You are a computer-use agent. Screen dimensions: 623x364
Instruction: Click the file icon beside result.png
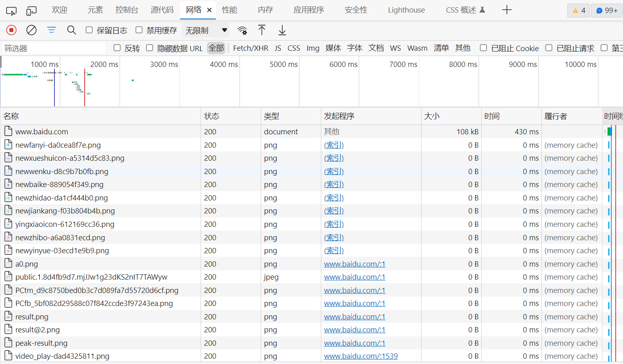tap(8, 316)
